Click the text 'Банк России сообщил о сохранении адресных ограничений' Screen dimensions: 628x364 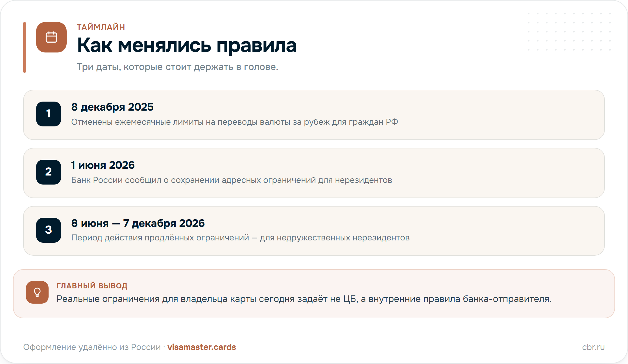pos(193,180)
